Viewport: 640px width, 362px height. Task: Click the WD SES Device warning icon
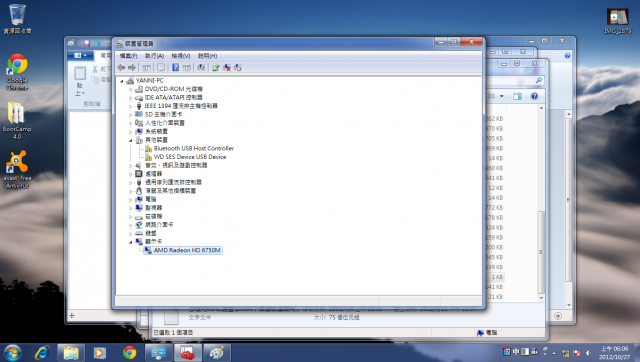149,157
